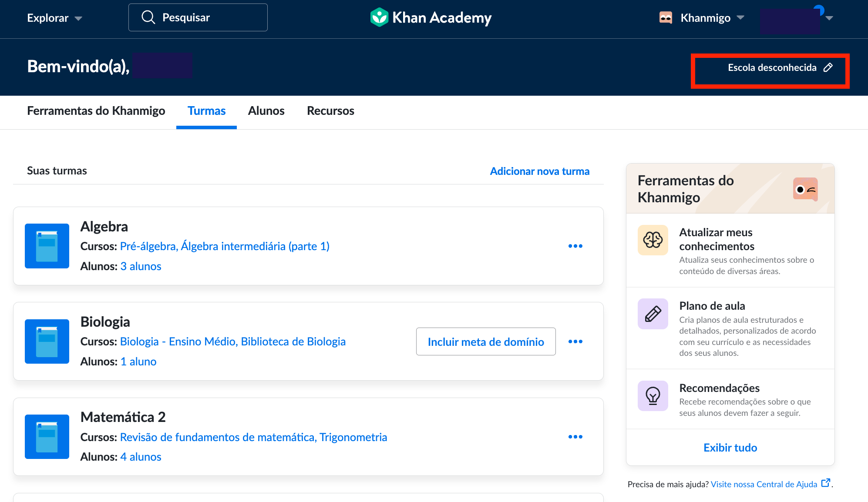
Task: Open the Matemática 2 class title
Action: 123,417
